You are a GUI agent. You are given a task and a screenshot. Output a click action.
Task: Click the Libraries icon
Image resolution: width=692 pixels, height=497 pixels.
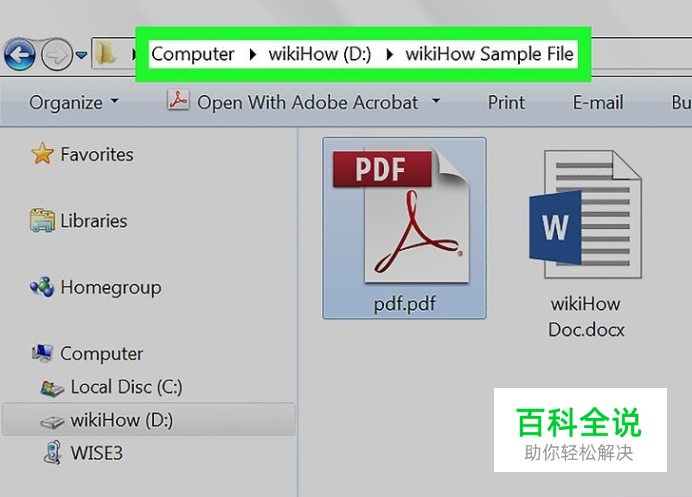[42, 220]
